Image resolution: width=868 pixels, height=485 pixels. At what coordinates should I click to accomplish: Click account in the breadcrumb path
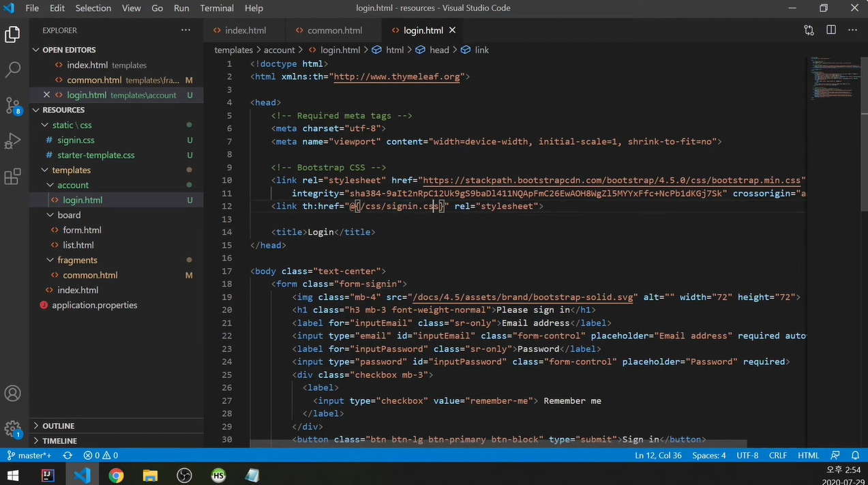279,50
